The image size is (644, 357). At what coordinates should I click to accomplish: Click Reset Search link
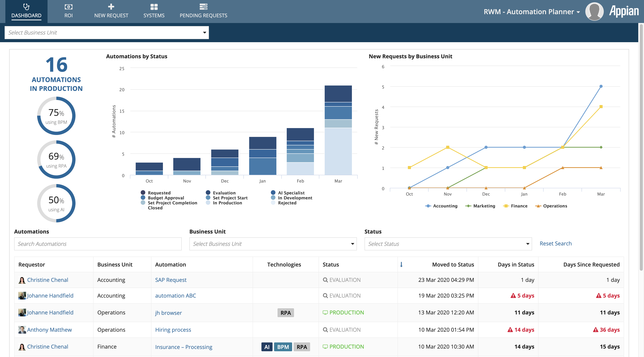point(555,243)
